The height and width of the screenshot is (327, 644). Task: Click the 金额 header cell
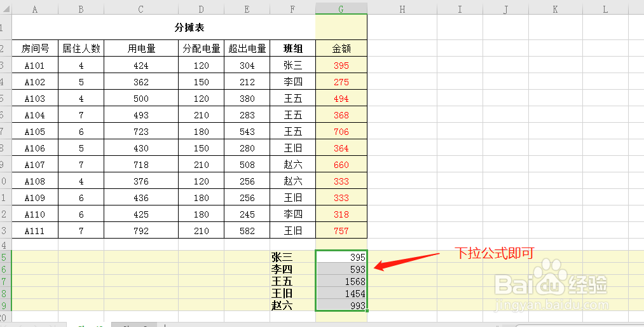(341, 48)
